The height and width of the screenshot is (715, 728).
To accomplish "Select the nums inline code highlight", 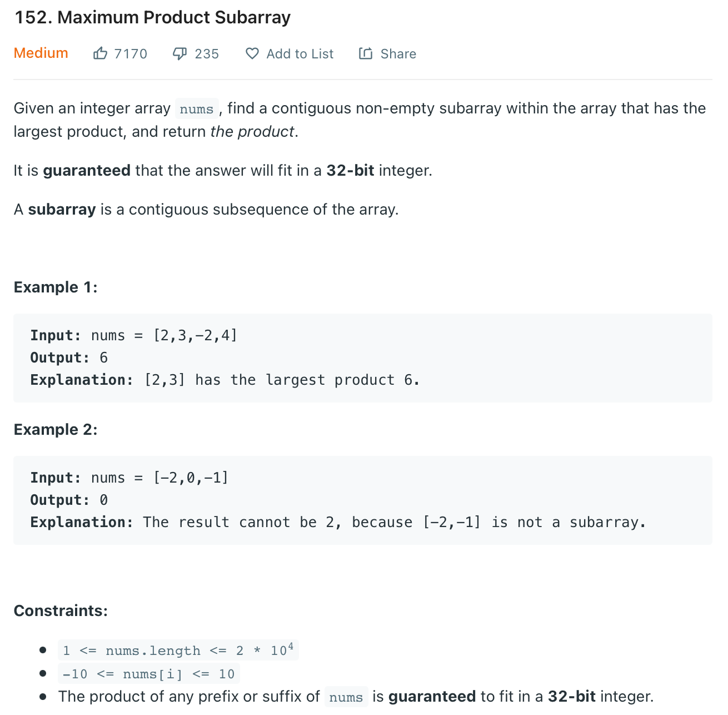I will tap(196, 108).
